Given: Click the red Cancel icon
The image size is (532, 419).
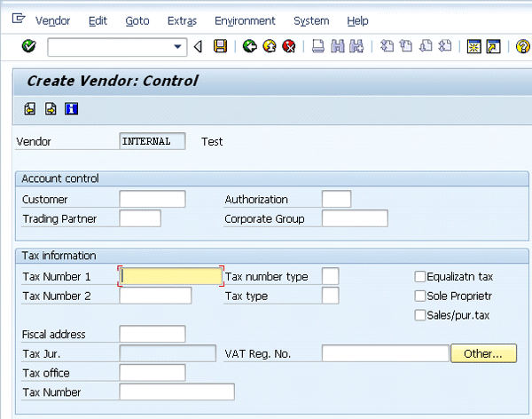Looking at the screenshot, I should (288, 46).
